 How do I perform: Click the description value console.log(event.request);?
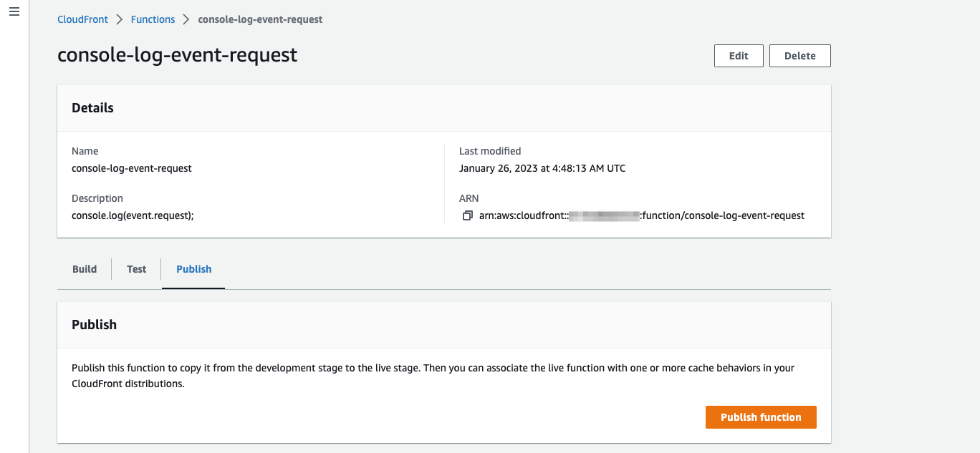[133, 215]
